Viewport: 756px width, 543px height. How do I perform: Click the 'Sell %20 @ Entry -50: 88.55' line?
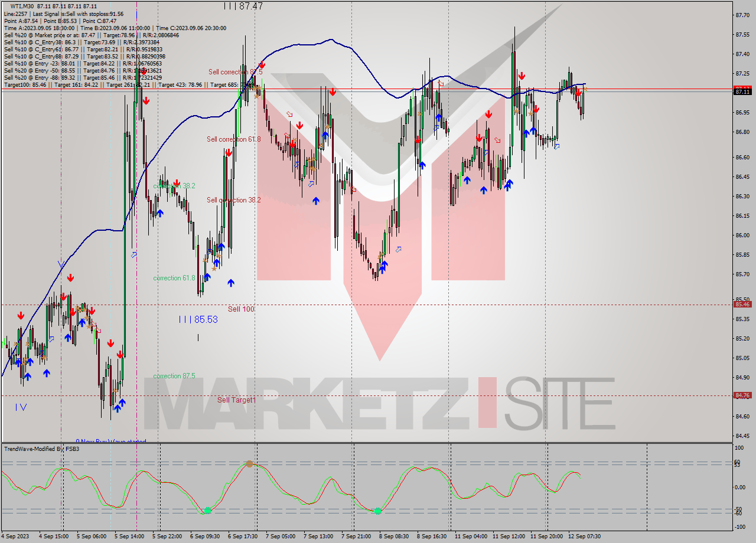pos(83,70)
